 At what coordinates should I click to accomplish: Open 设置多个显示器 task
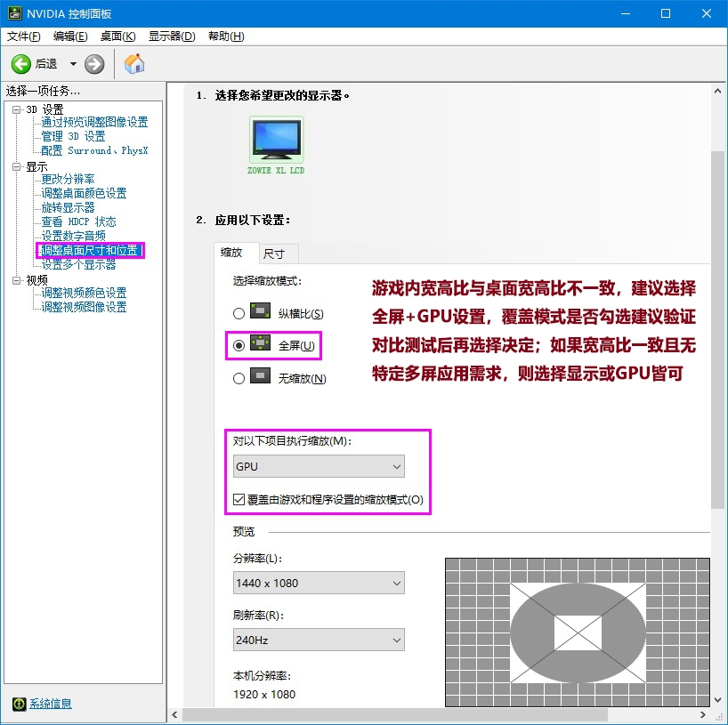78,264
